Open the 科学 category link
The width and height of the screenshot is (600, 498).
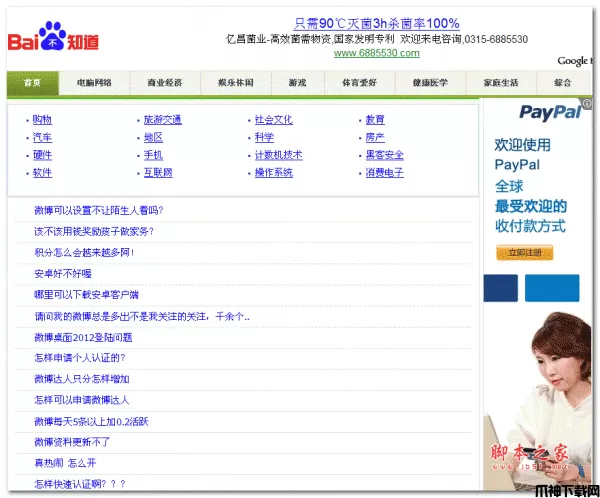pos(264,137)
